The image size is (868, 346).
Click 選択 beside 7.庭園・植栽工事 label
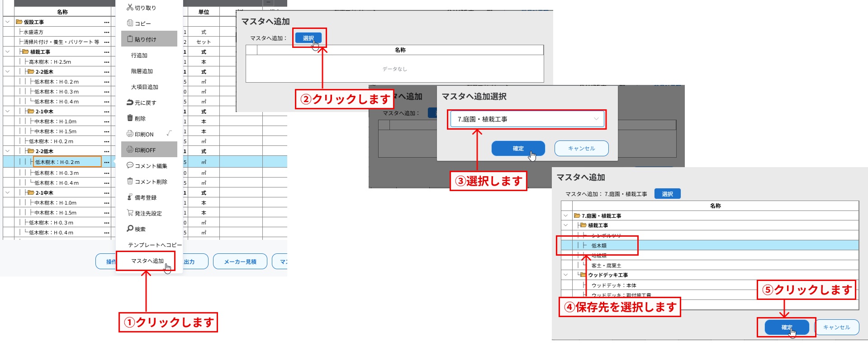click(668, 194)
